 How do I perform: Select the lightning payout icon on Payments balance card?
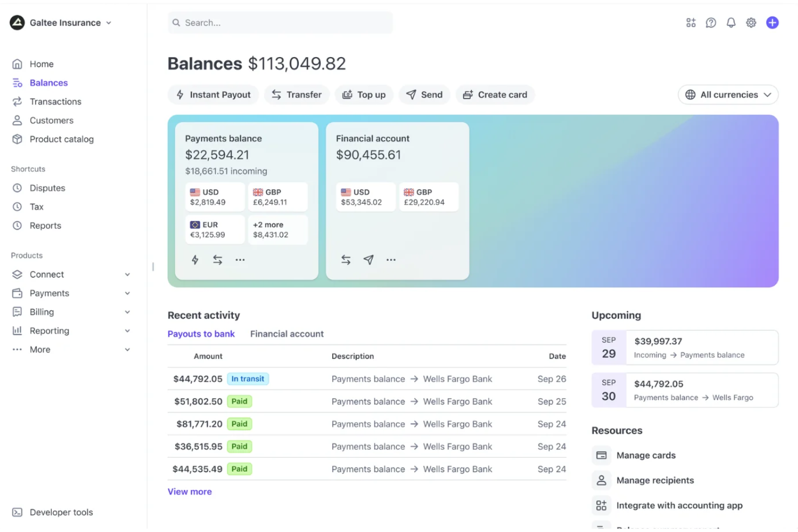point(195,260)
